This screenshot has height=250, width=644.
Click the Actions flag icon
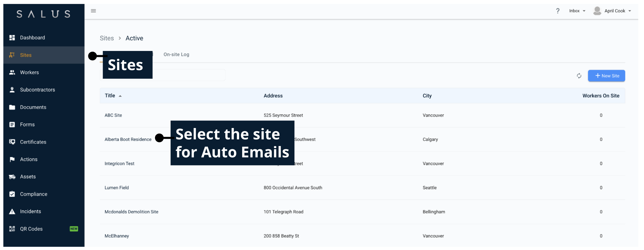coord(12,159)
